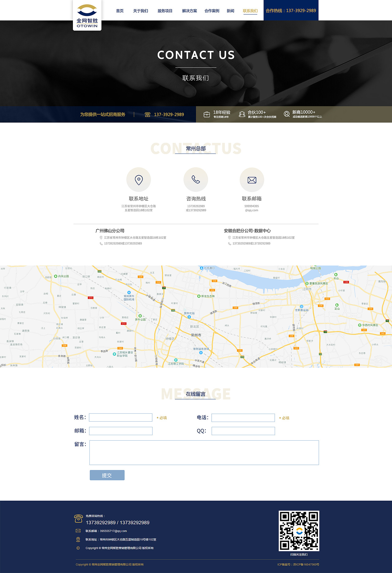This screenshot has height=573, width=392.
Task: Click the pin icon under 安徽合肥分公司
Action: coord(229,238)
